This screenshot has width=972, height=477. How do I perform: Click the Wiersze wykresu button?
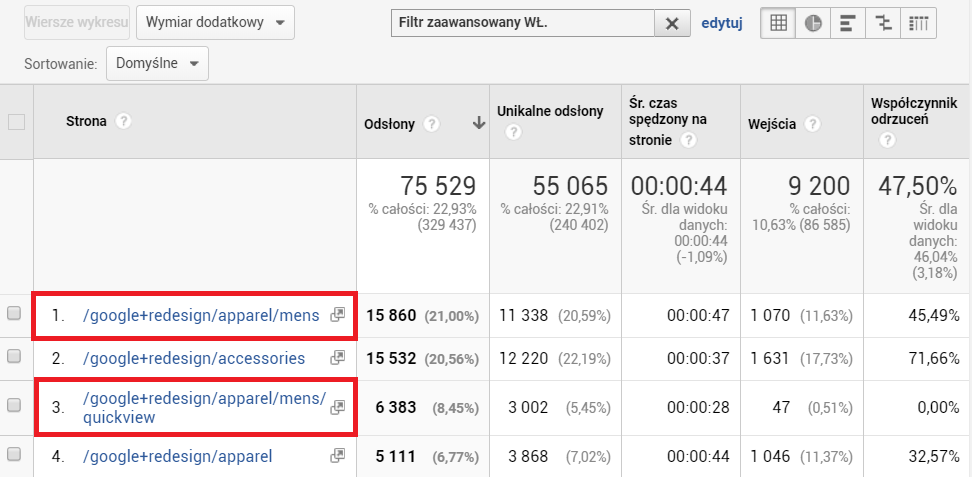(77, 22)
